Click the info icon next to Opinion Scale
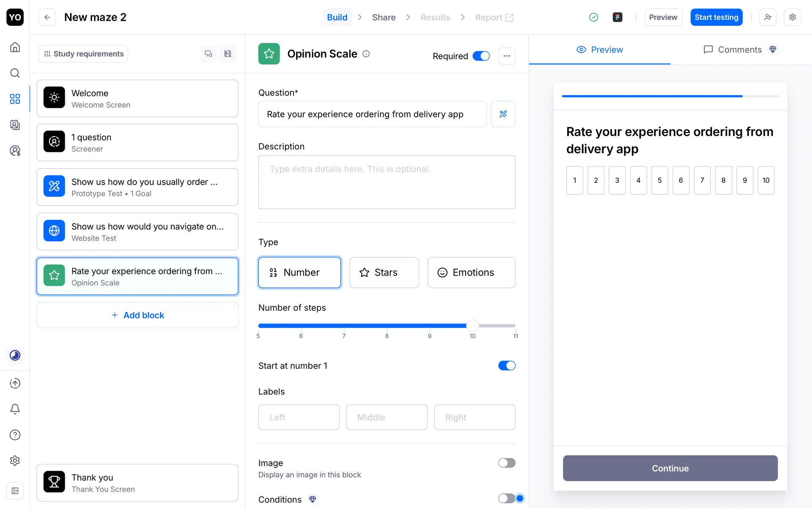 366,54
